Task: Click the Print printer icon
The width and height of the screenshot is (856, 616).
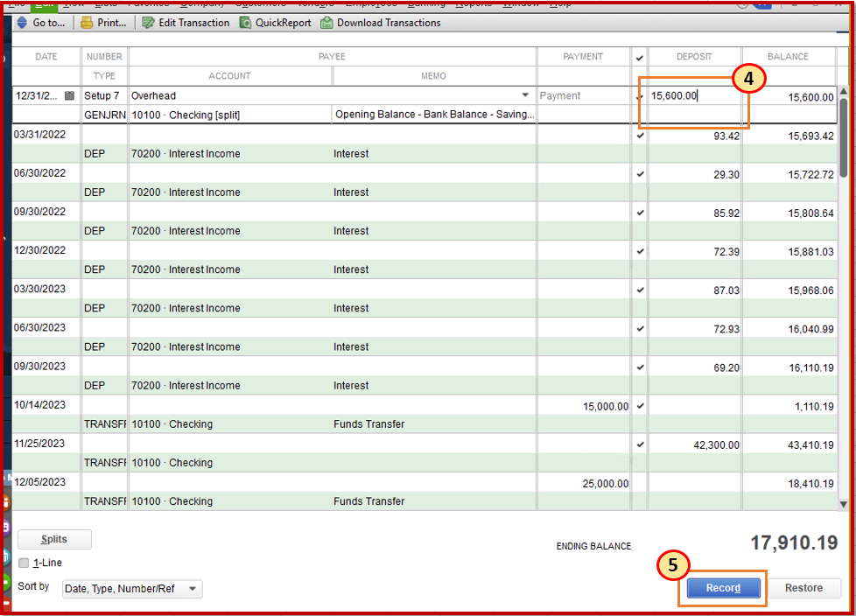Action: [87, 23]
